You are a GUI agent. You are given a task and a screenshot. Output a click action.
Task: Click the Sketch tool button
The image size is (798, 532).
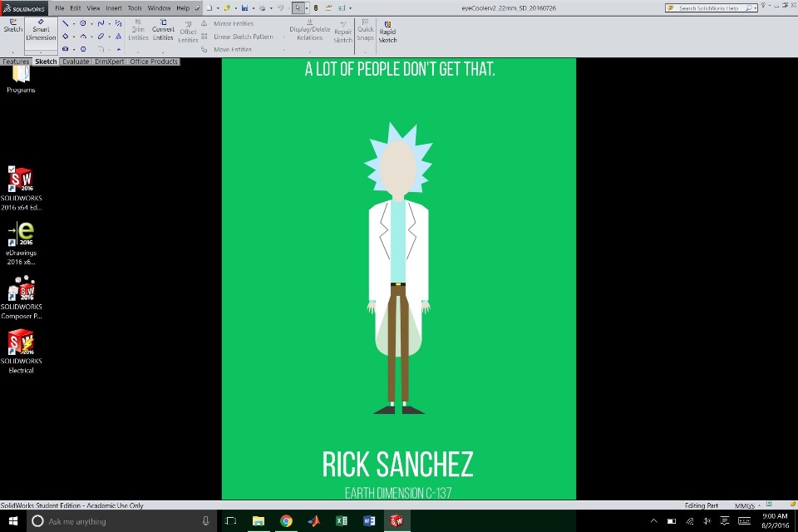click(12, 27)
